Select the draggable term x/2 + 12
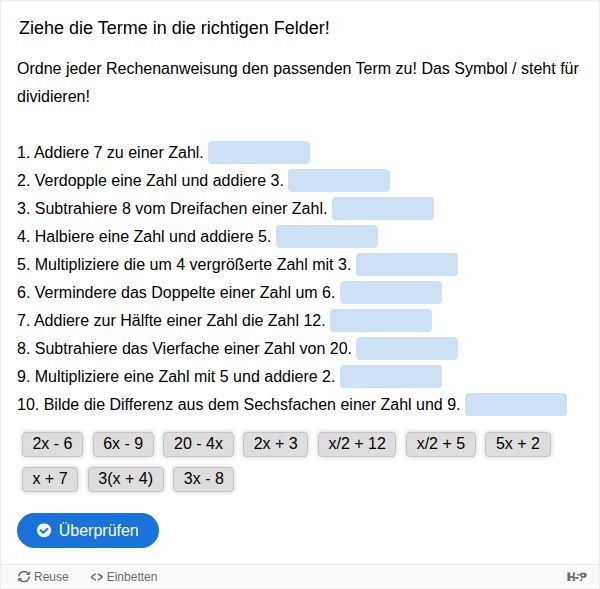Image resolution: width=600 pixels, height=589 pixels. (357, 444)
